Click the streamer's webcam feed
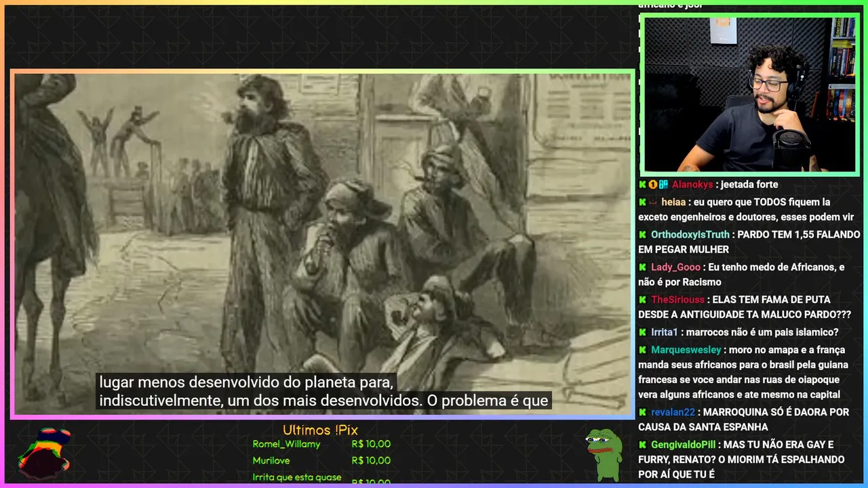This screenshot has width=868, height=488. [749, 95]
